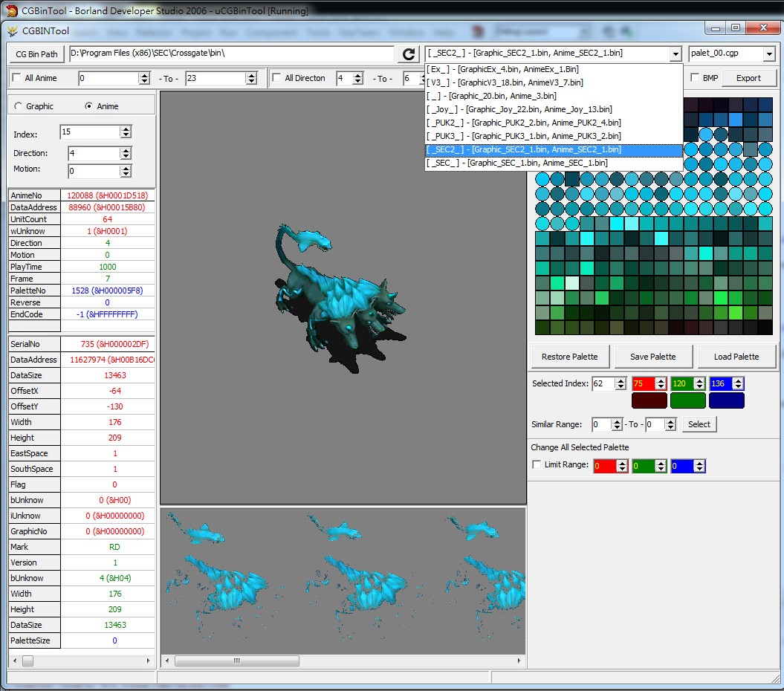Screen dimensions: 784x691
Task: Tick the Limit Range checkbox
Action: (x=537, y=465)
